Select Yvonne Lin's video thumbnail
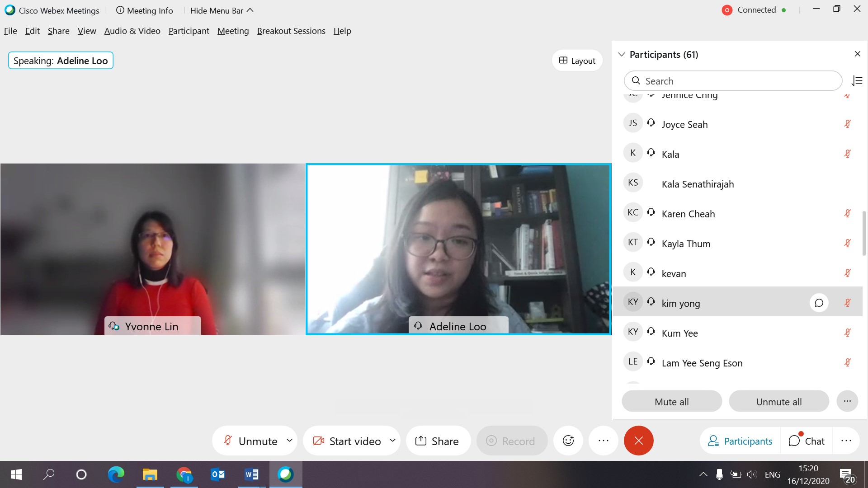This screenshot has width=868, height=488. (x=153, y=249)
